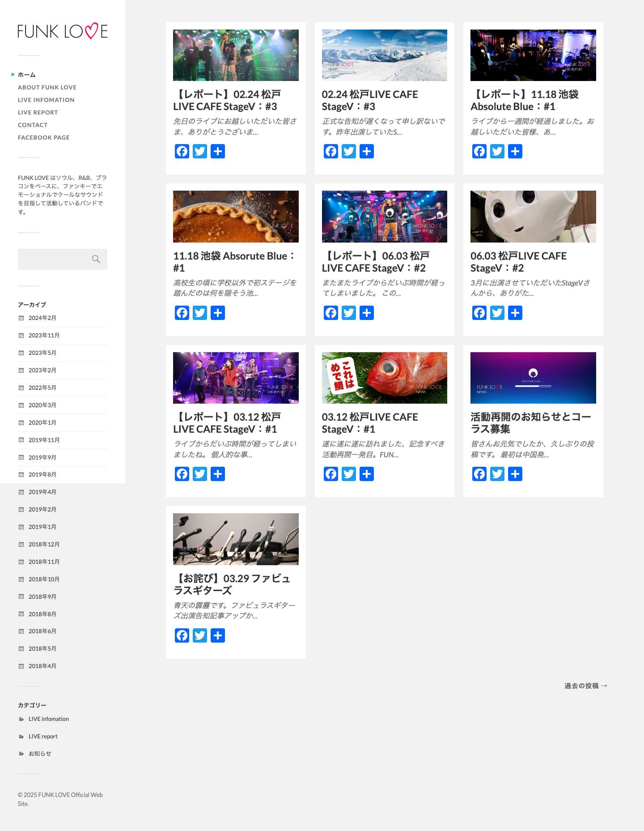Screen dimensions: 644x831
Task: Share 11.18 池袋 Absorute Blue #1 on Facebook
Action: (182, 313)
